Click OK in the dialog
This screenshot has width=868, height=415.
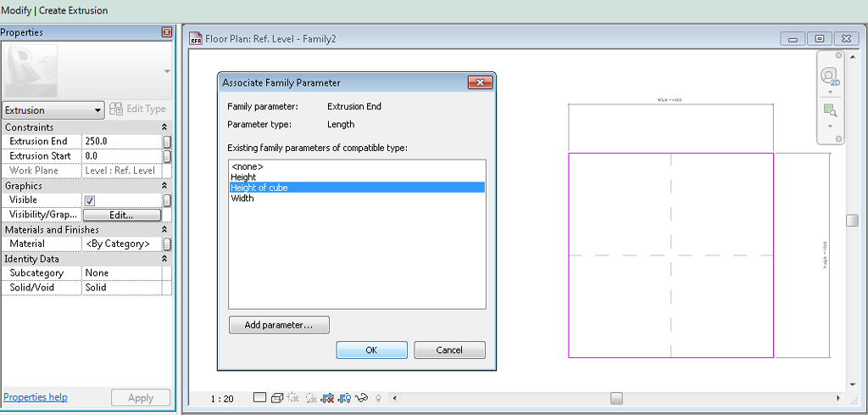pos(371,351)
